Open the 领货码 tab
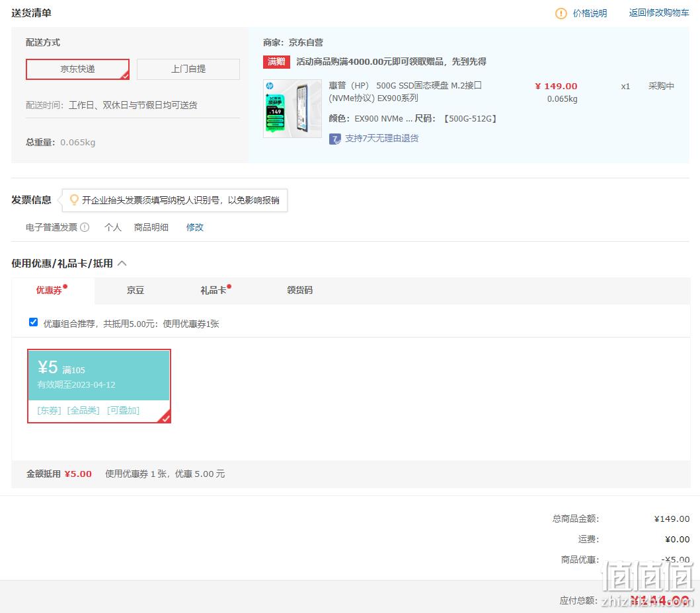 pyautogui.click(x=299, y=290)
